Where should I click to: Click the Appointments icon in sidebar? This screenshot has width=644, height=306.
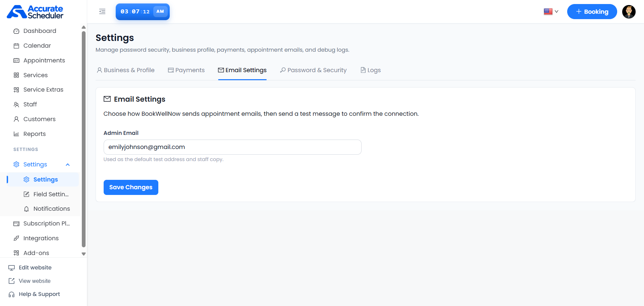point(16,60)
